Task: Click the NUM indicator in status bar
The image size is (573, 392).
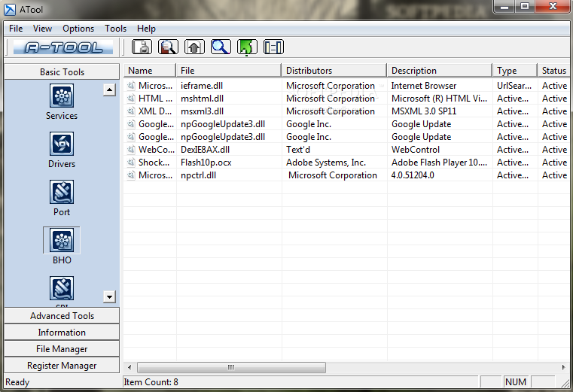Action: (x=516, y=382)
